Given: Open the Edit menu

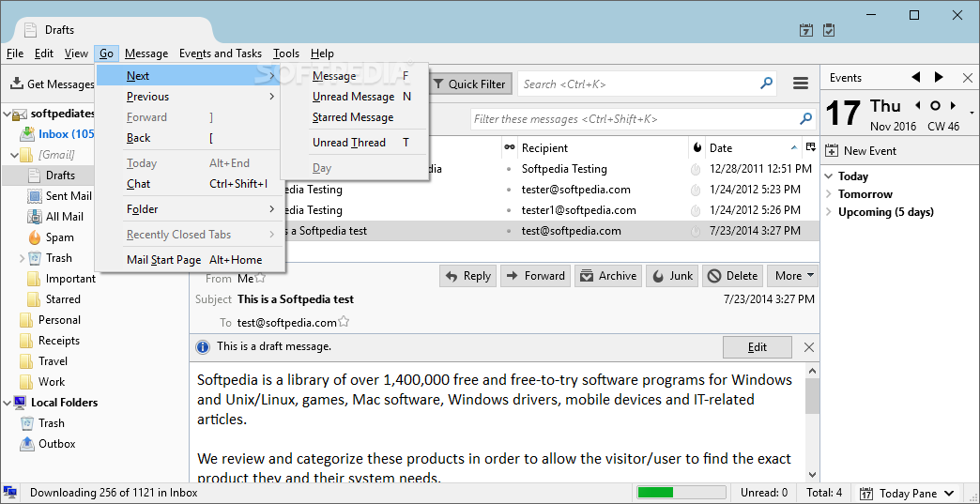Looking at the screenshot, I should coord(44,53).
